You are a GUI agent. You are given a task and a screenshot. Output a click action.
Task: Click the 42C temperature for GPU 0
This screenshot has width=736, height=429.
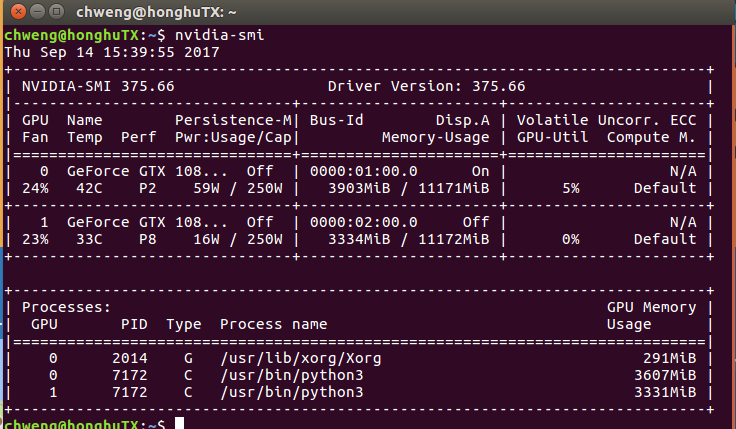(80, 187)
